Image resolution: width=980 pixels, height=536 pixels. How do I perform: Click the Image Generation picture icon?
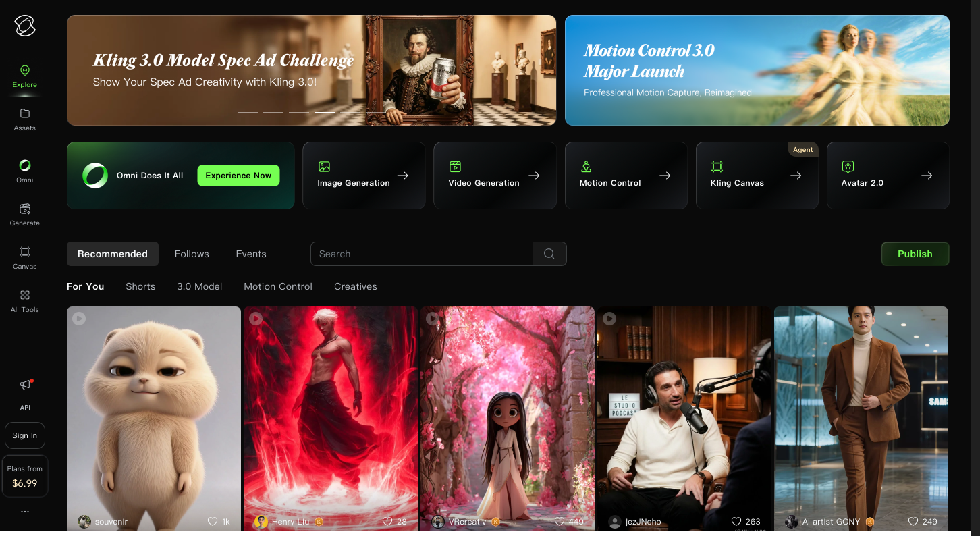click(x=324, y=167)
